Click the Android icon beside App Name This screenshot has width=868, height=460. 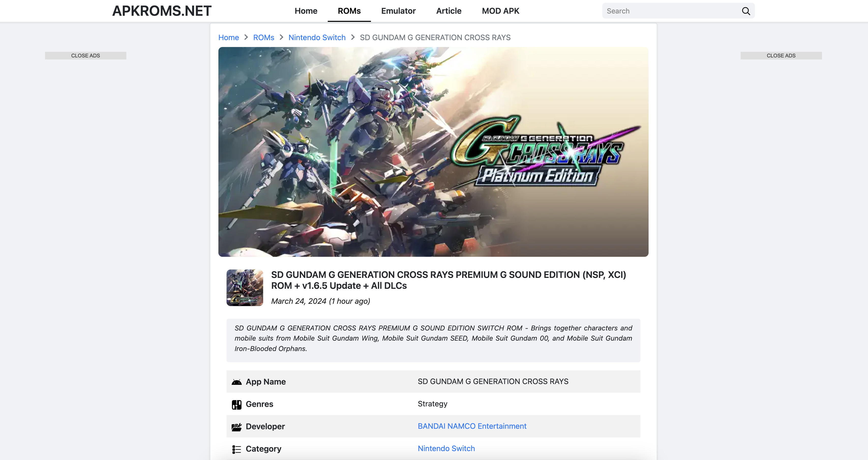pyautogui.click(x=236, y=382)
